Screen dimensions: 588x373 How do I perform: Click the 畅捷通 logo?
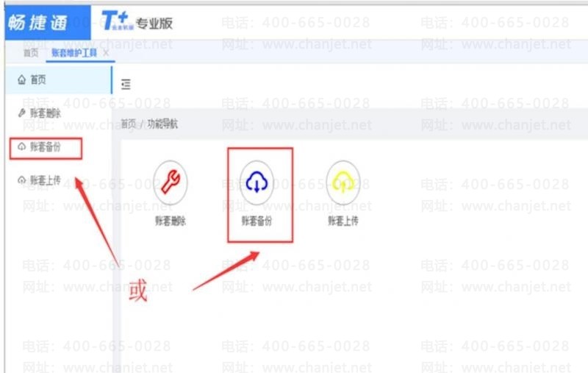48,23
